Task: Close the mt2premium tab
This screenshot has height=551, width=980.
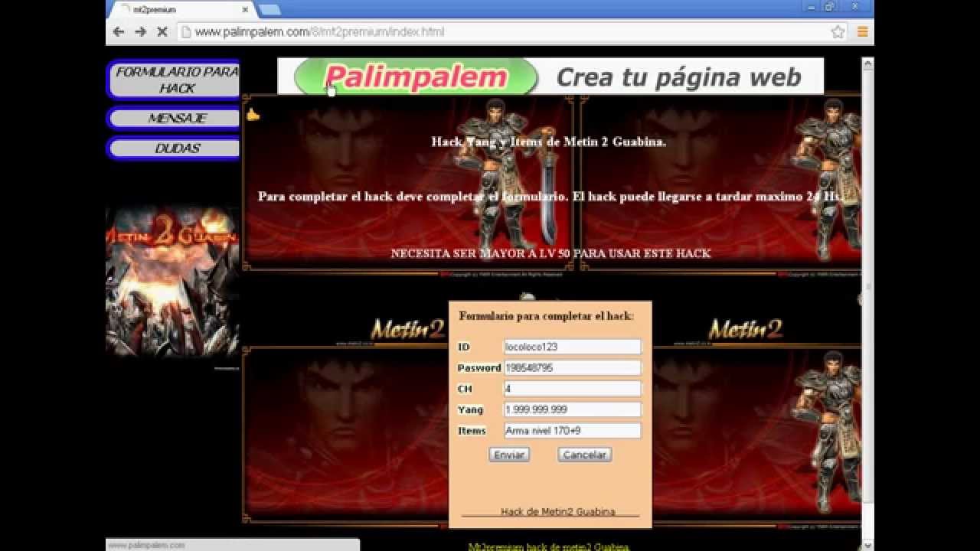Action: pyautogui.click(x=246, y=10)
